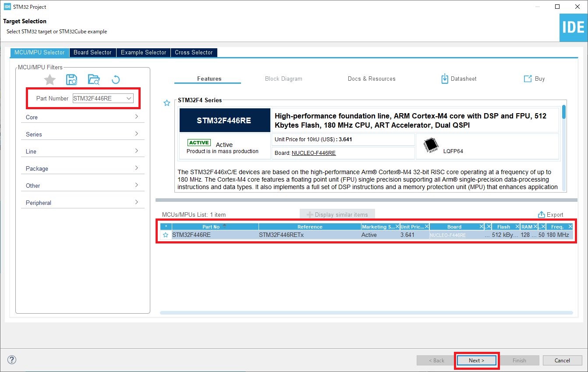Image resolution: width=588 pixels, height=372 pixels.
Task: Open the Part Number dropdown
Action: tap(129, 99)
